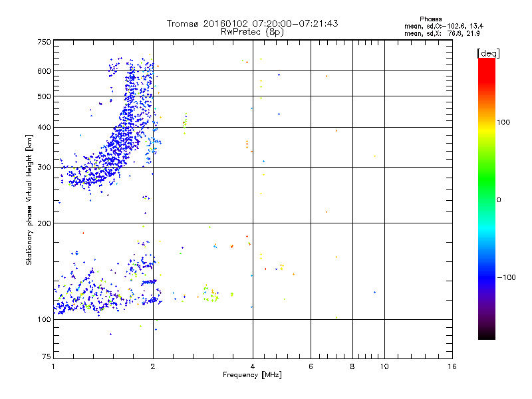
Task: Click the y-axis tick label '500'
Action: pos(44,96)
